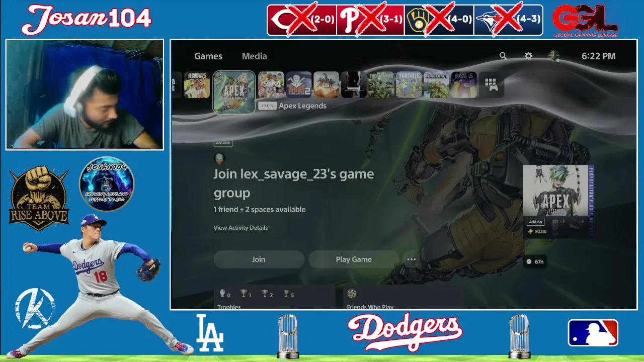
Task: Click the Josan104 title logo
Action: (x=87, y=19)
